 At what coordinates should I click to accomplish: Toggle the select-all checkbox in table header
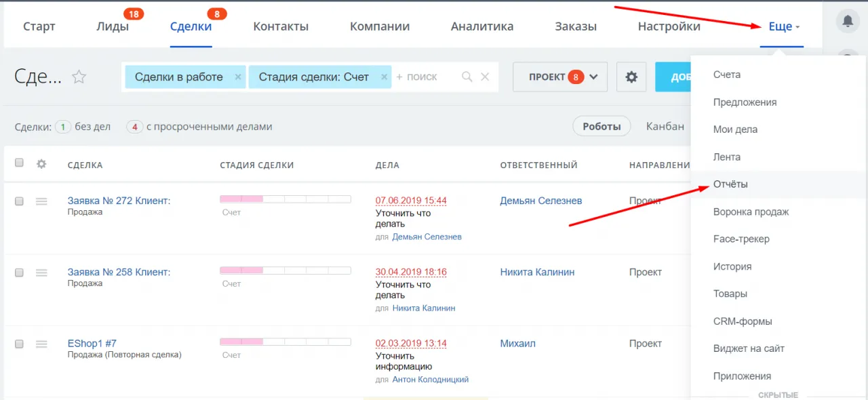point(19,164)
